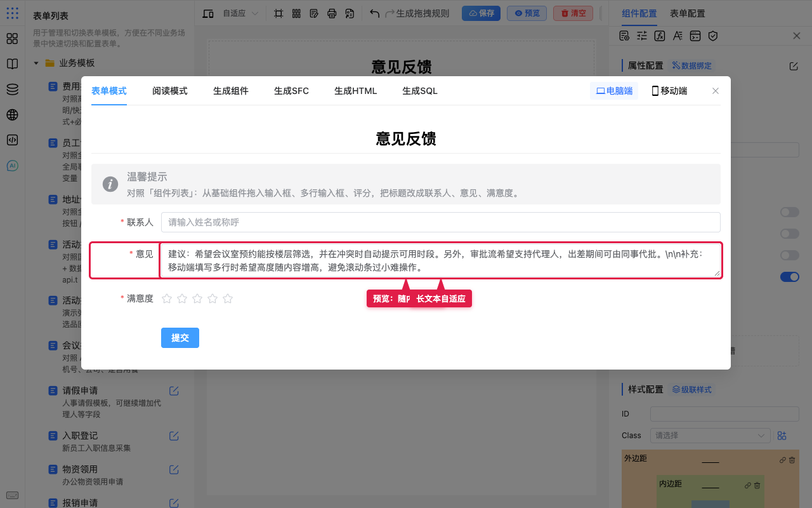This screenshot has width=812, height=508.
Task: Click the ID input field in 样式配置
Action: click(x=724, y=414)
